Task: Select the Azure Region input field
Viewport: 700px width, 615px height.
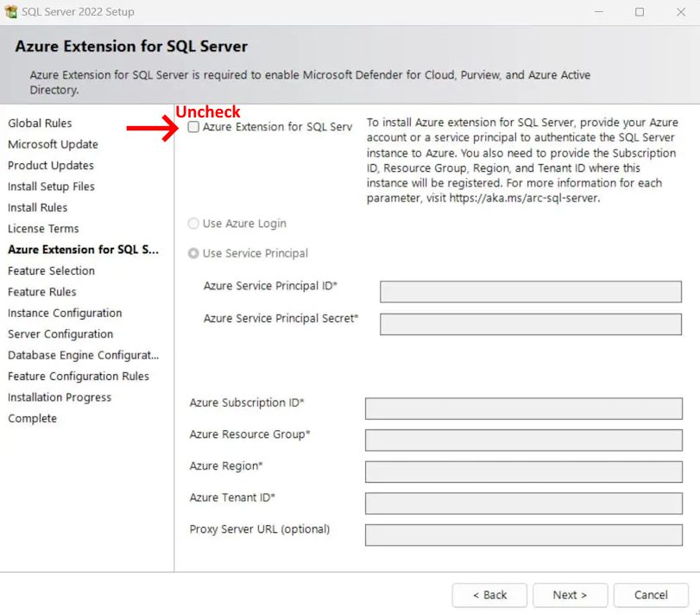Action: point(523,472)
